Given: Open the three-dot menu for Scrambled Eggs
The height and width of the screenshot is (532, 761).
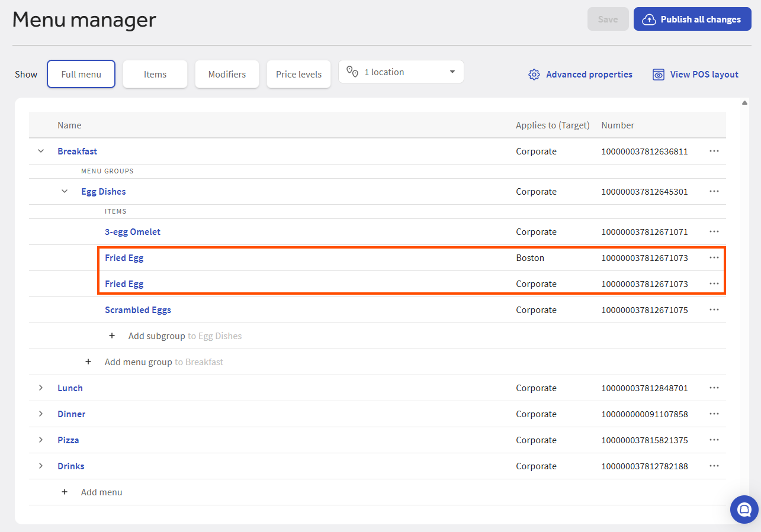Looking at the screenshot, I should coord(714,310).
